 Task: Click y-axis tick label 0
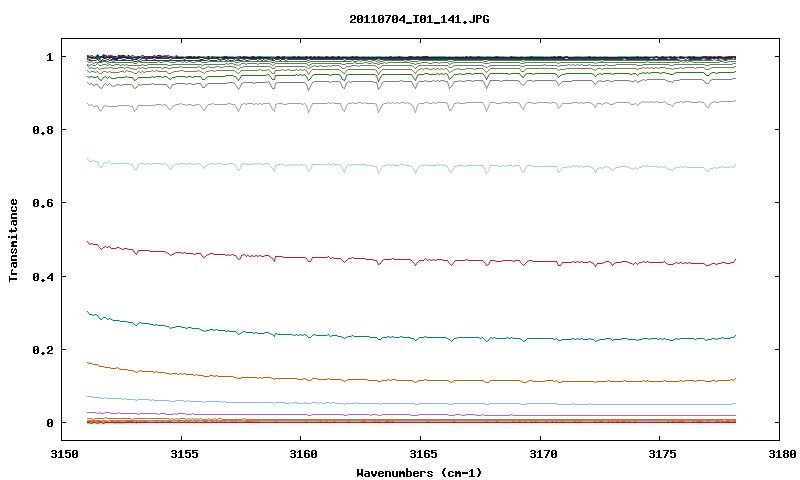click(x=49, y=423)
